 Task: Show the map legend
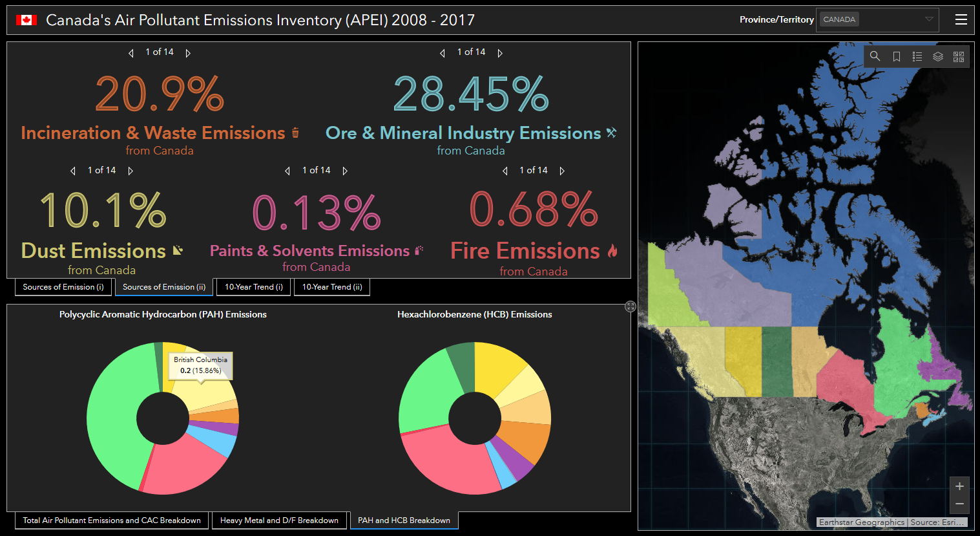click(x=917, y=56)
